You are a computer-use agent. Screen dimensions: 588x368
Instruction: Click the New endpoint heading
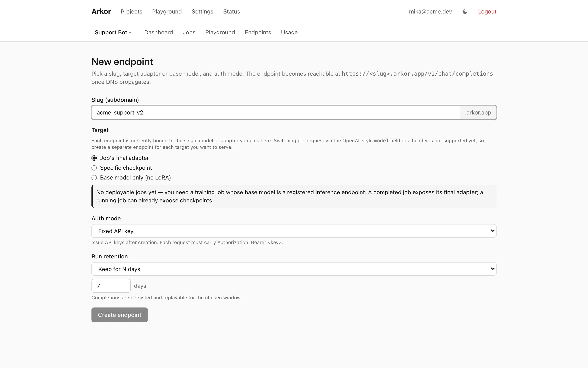122,62
